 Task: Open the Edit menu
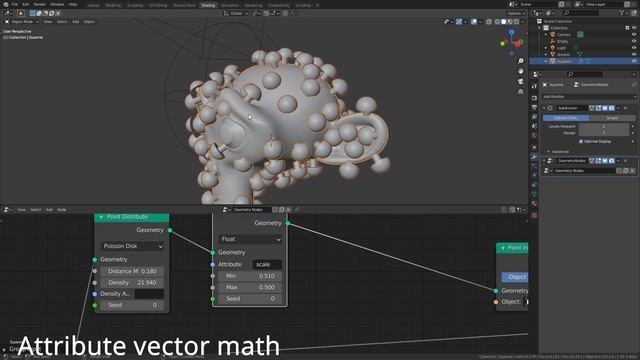click(x=26, y=4)
